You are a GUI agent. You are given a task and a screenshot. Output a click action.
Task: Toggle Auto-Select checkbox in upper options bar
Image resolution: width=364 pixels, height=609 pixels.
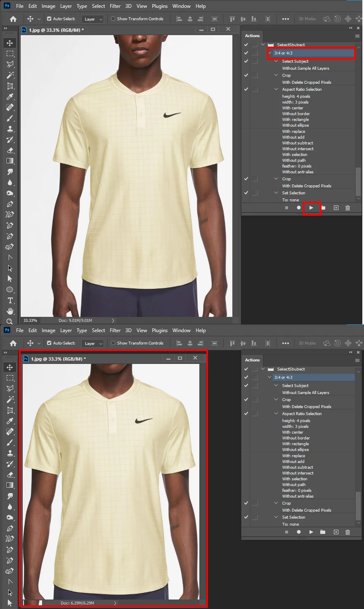coord(49,19)
